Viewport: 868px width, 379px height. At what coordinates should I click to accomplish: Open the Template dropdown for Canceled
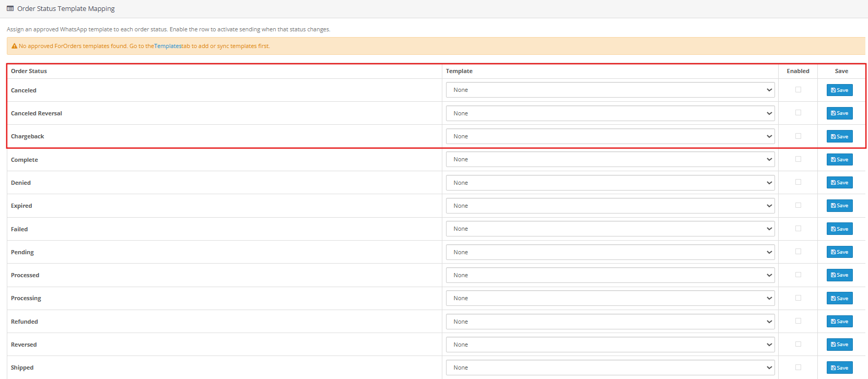point(610,90)
